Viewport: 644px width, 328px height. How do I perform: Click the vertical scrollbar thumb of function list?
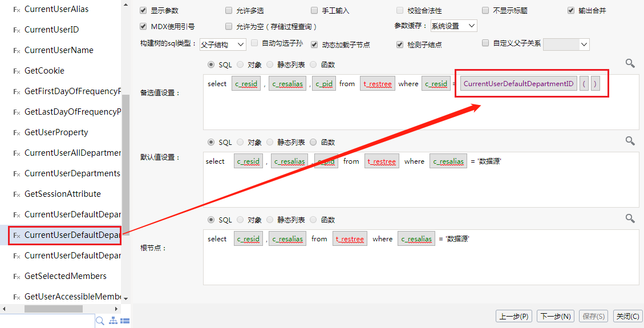pos(125,164)
